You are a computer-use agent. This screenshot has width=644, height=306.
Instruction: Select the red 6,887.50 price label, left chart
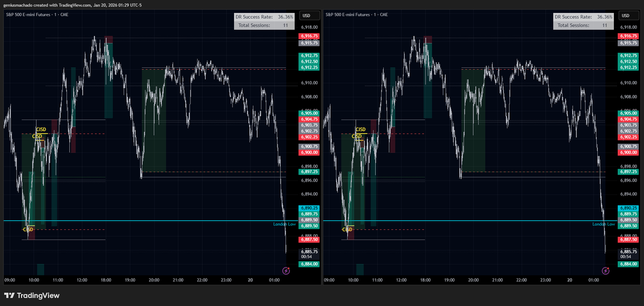click(309, 240)
